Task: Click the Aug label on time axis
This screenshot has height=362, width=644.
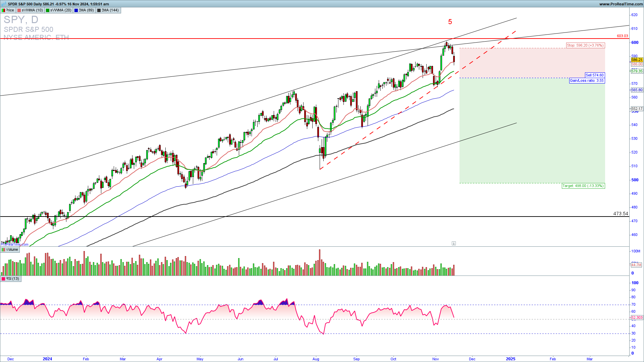Action: click(x=316, y=359)
